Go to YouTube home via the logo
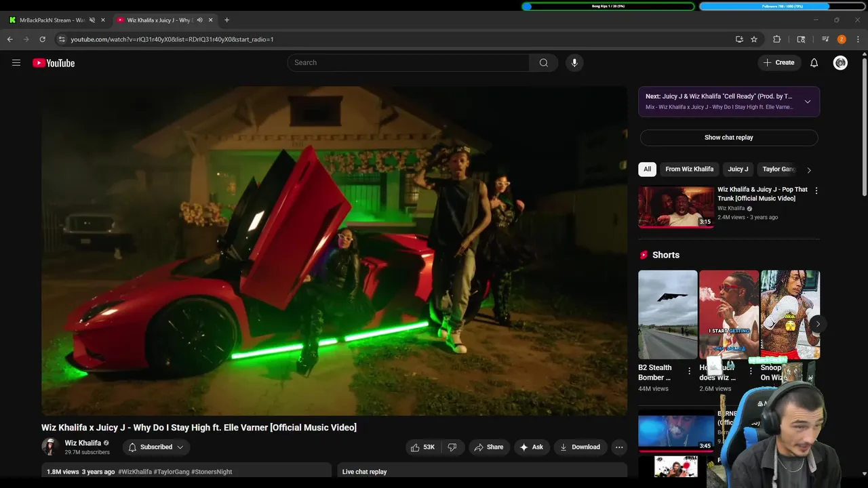This screenshot has width=868, height=488. point(54,63)
